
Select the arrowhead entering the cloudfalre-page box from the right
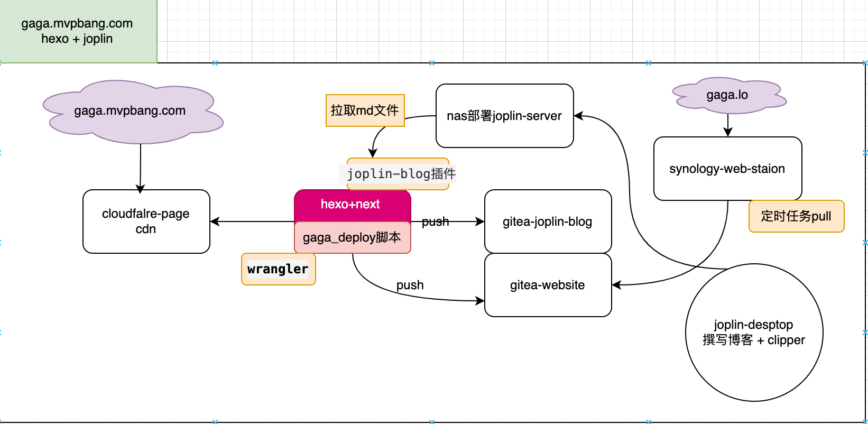(215, 222)
